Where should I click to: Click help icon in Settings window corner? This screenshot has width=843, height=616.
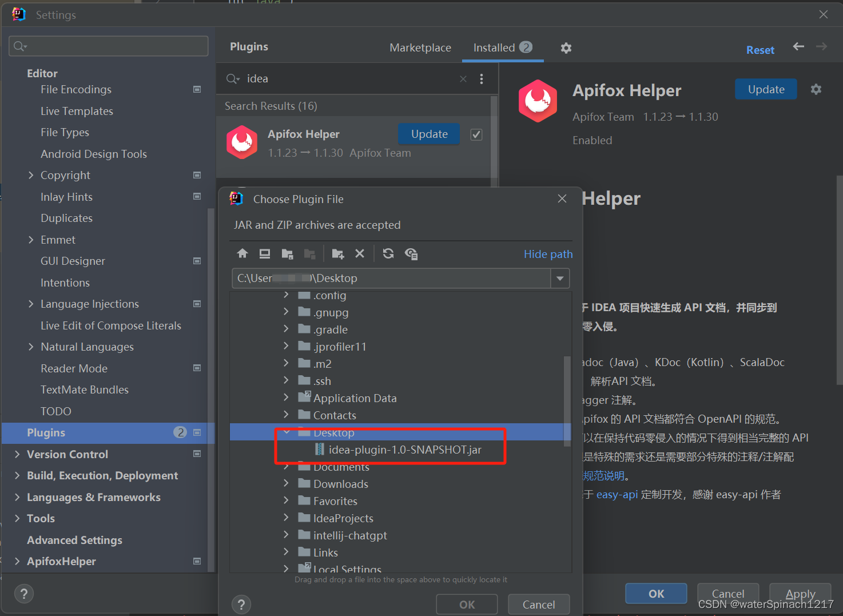24,594
